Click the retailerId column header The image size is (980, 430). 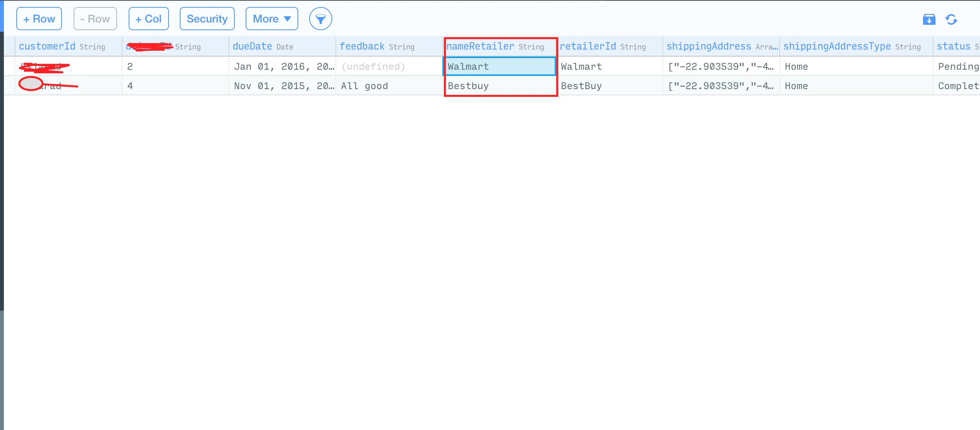588,46
